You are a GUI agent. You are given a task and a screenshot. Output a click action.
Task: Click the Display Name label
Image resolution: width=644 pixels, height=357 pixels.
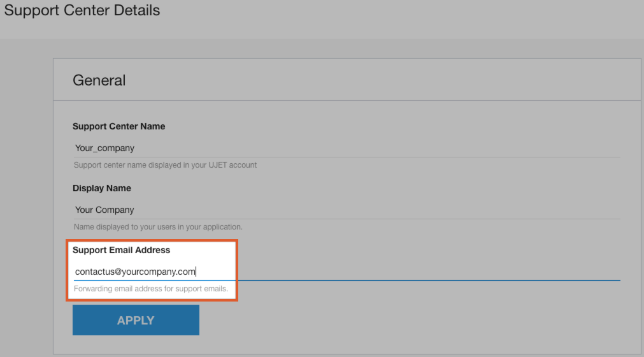tap(102, 188)
